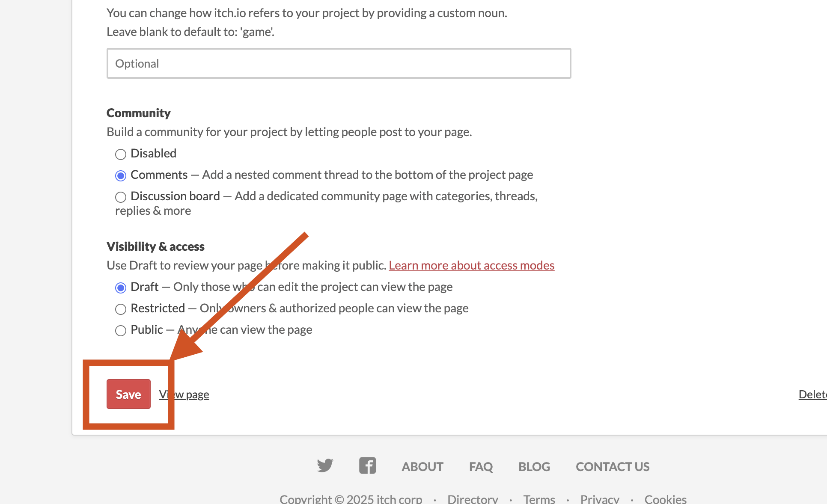The height and width of the screenshot is (504, 827).
Task: Select the Comments community option
Action: pyautogui.click(x=121, y=175)
